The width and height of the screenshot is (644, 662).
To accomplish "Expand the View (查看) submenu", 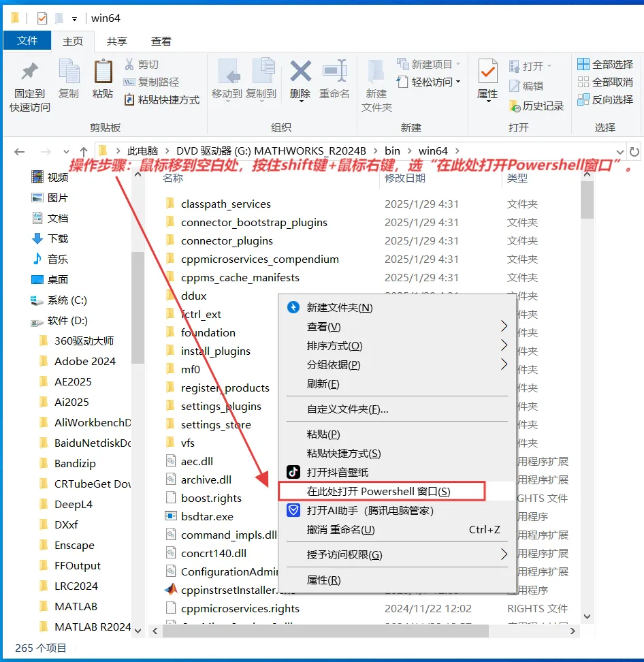I will tap(504, 326).
